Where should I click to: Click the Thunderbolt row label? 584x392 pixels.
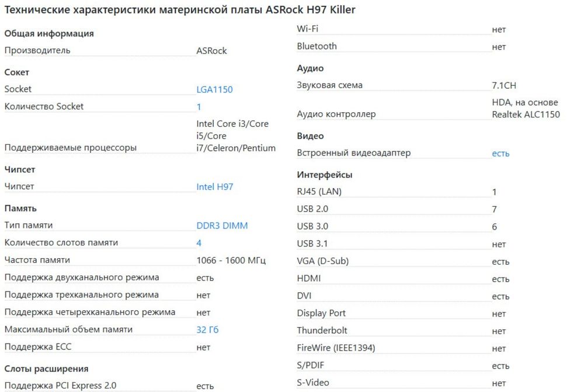322,331
